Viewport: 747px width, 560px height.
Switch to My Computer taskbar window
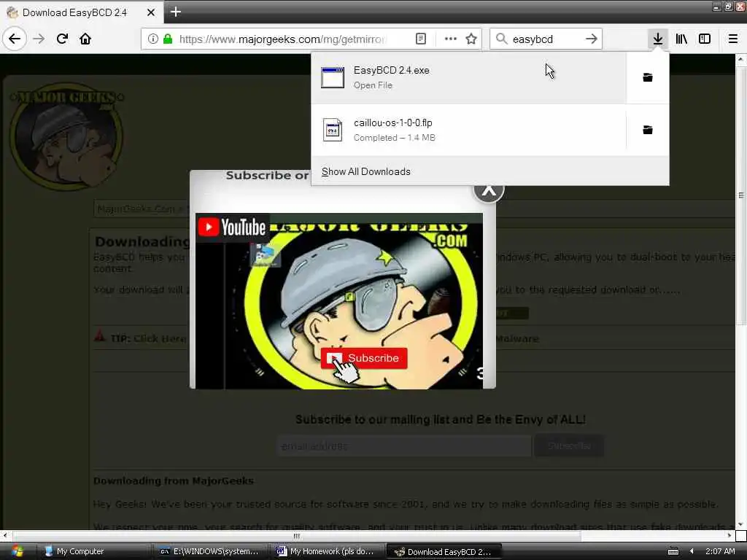(94, 551)
